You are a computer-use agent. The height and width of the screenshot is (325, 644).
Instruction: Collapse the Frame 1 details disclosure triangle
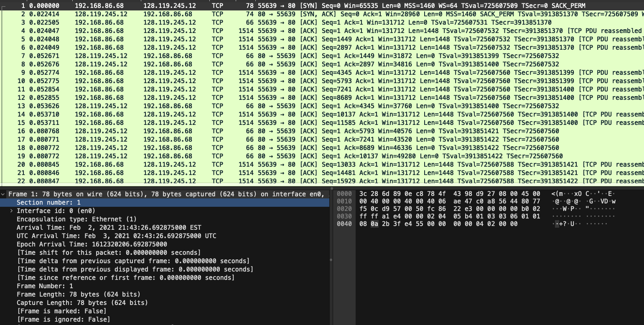pyautogui.click(x=3, y=194)
